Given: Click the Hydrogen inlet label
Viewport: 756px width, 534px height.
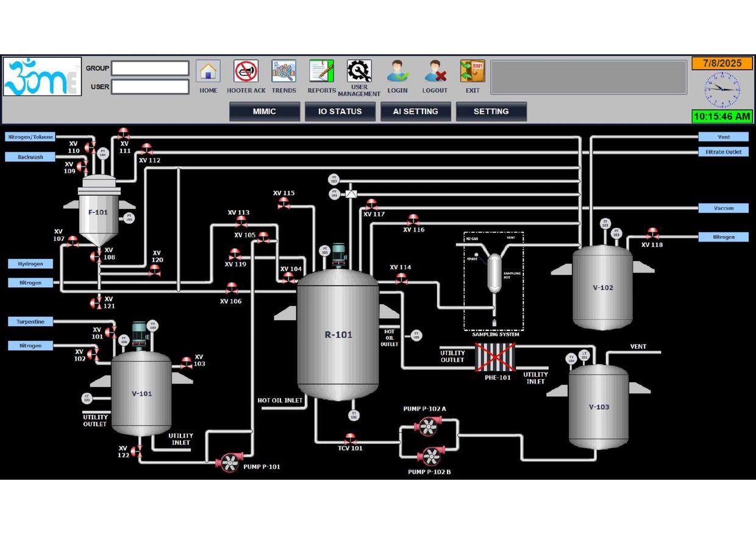Looking at the screenshot, I should click(30, 264).
